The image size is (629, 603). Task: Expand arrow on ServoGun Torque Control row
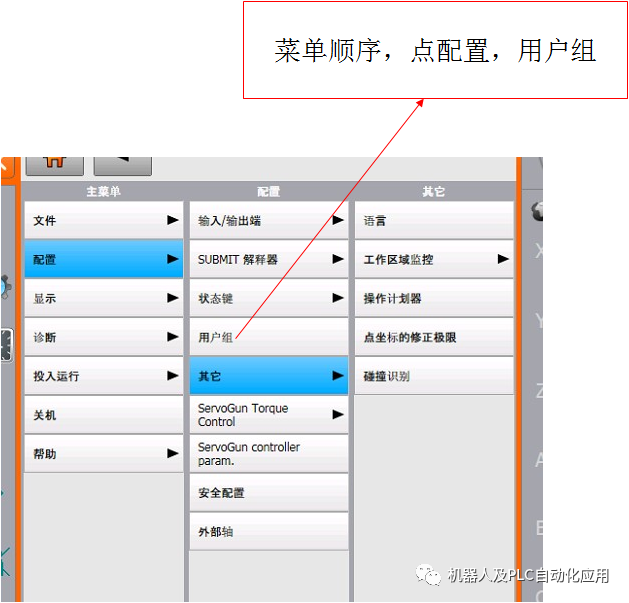click(x=338, y=414)
